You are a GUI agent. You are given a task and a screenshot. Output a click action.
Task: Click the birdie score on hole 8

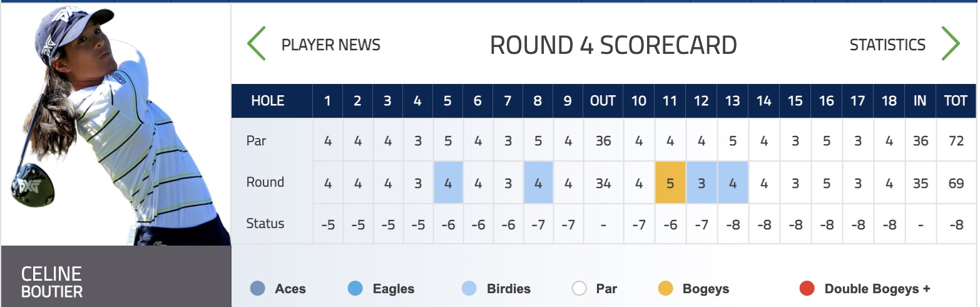click(x=538, y=182)
